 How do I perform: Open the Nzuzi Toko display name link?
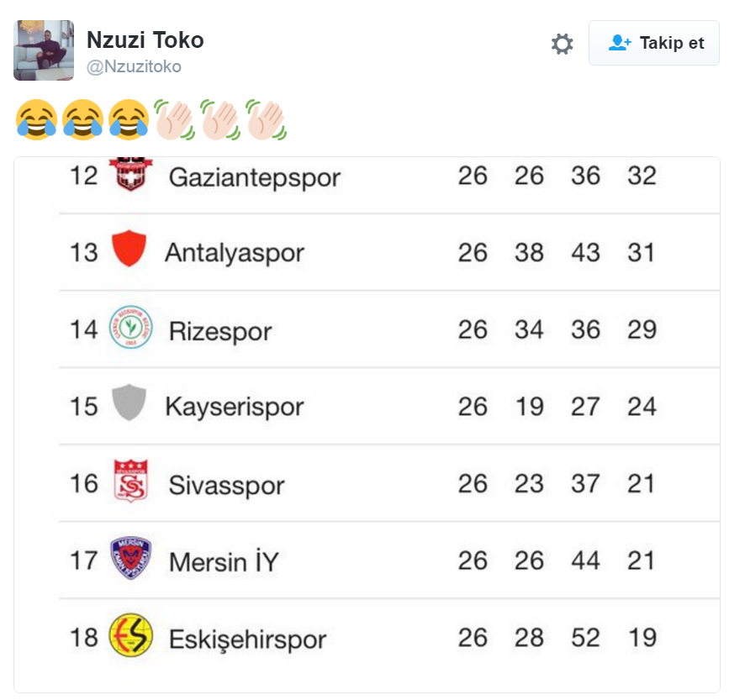pos(145,39)
